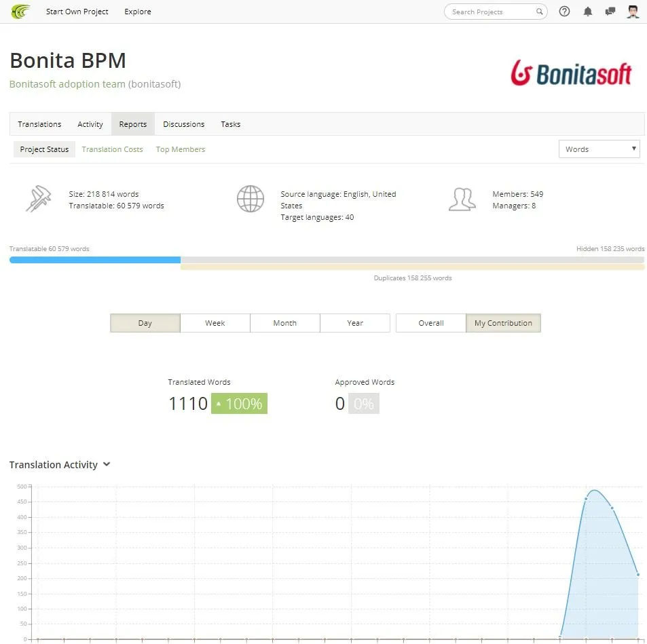The image size is (647, 644).
Task: Open the Discussions tab
Action: tap(183, 124)
